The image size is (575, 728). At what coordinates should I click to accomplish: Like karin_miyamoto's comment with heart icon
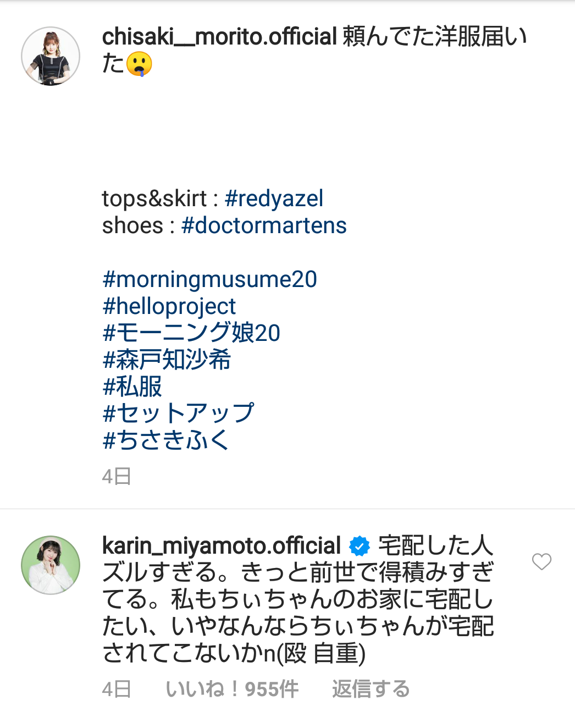click(x=541, y=561)
